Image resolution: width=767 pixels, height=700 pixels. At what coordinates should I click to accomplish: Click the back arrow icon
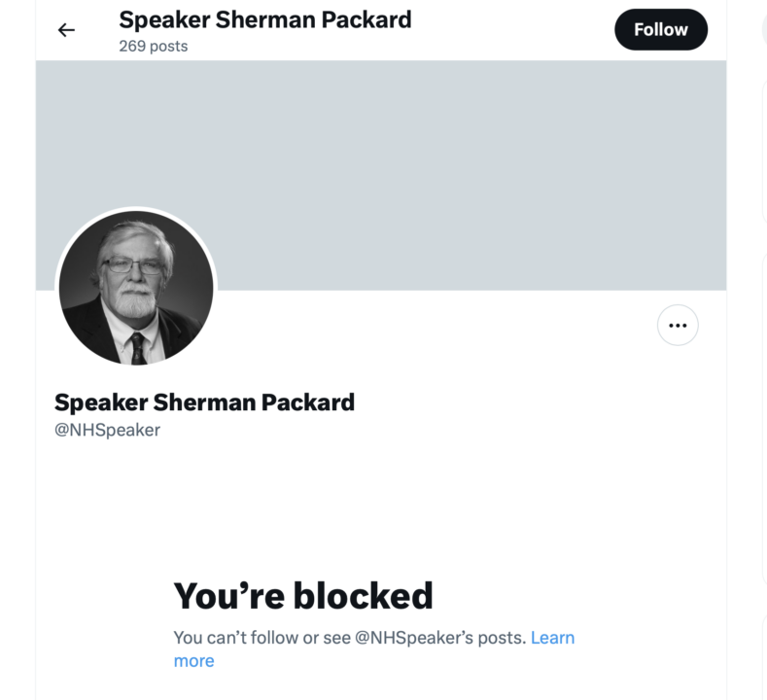pos(66,30)
